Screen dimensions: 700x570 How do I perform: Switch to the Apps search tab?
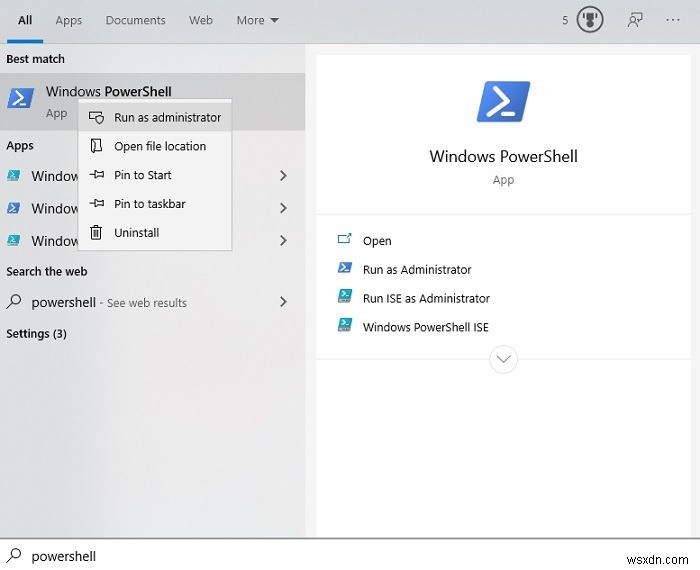(68, 21)
